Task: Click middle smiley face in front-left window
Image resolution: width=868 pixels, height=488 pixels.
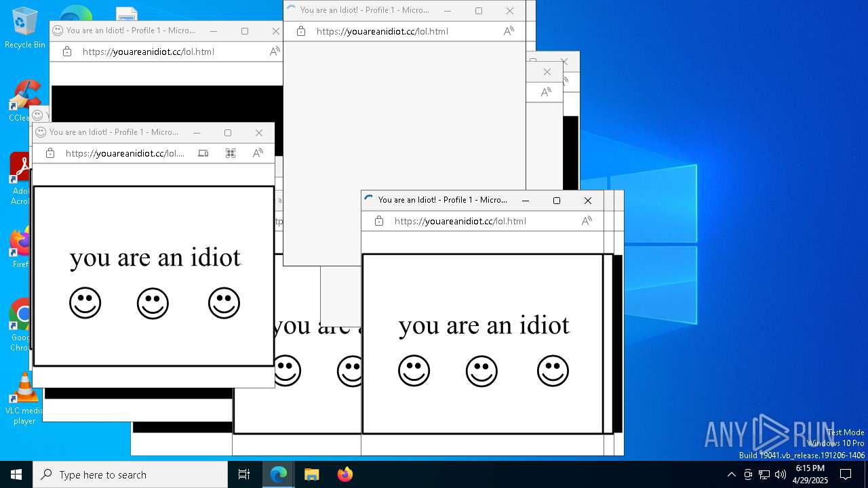Action: click(x=153, y=303)
